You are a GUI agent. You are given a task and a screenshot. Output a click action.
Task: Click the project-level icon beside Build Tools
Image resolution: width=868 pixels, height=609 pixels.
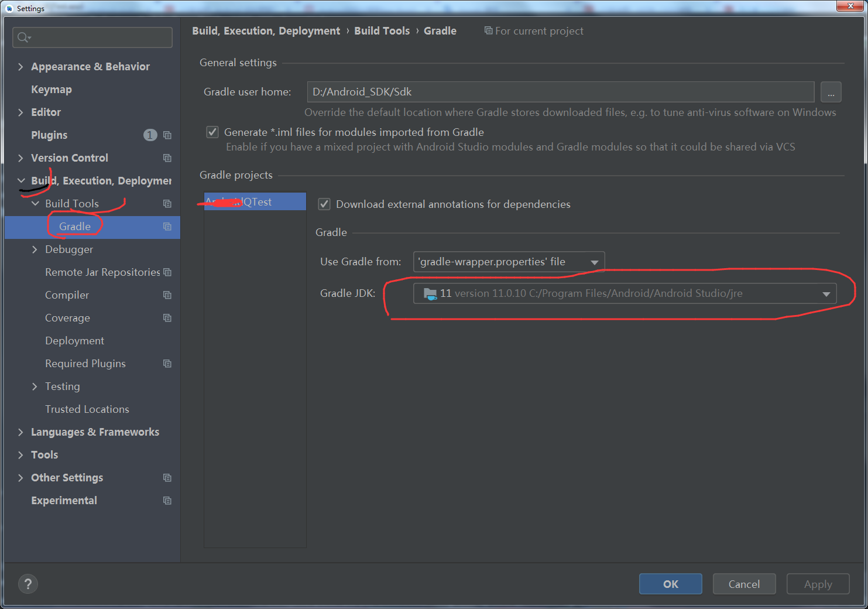point(167,204)
